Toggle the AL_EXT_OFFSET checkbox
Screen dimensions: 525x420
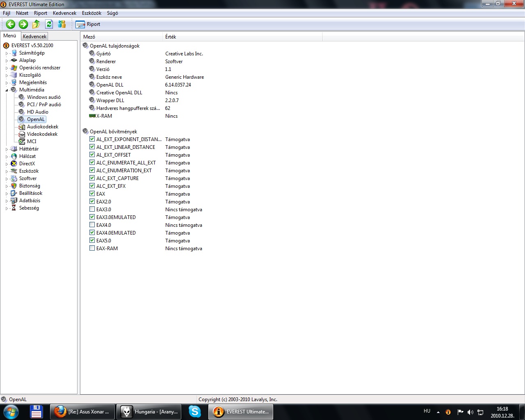point(92,155)
